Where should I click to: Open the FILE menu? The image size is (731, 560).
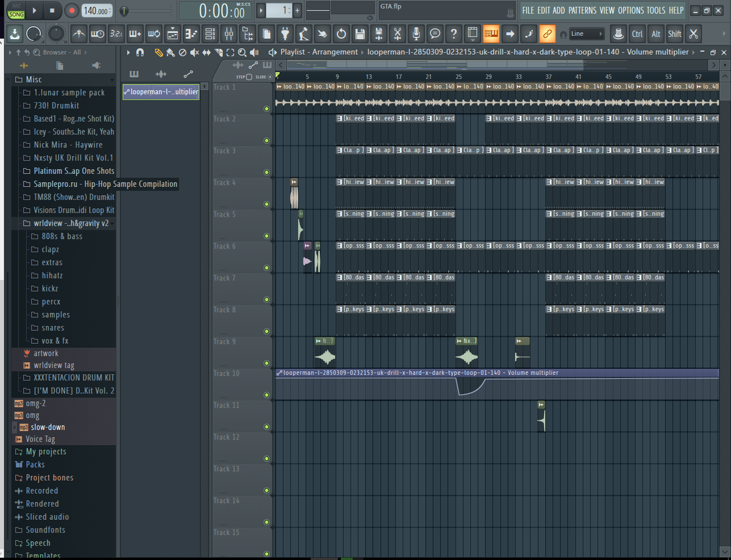(528, 10)
